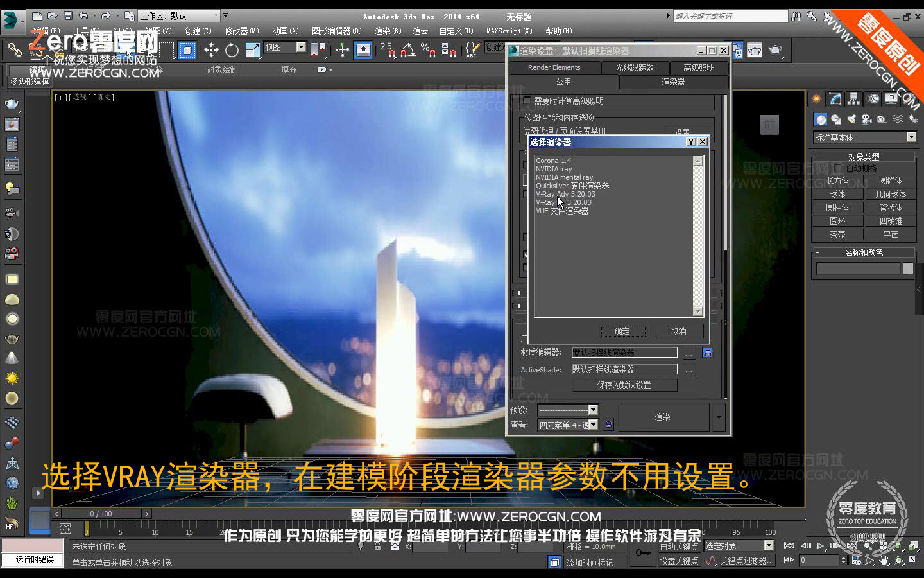Toggle the lock icon next to the View dropdown
Viewport: 924px width, 578px height.
[608, 425]
